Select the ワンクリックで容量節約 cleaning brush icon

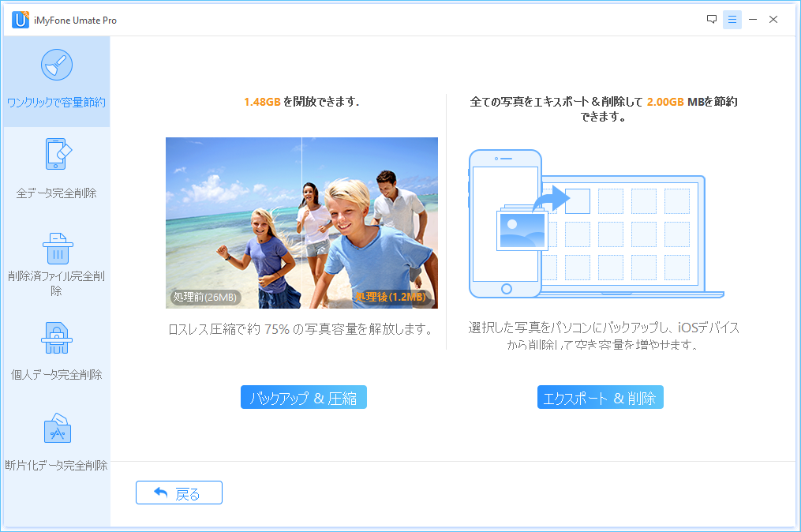pyautogui.click(x=55, y=65)
